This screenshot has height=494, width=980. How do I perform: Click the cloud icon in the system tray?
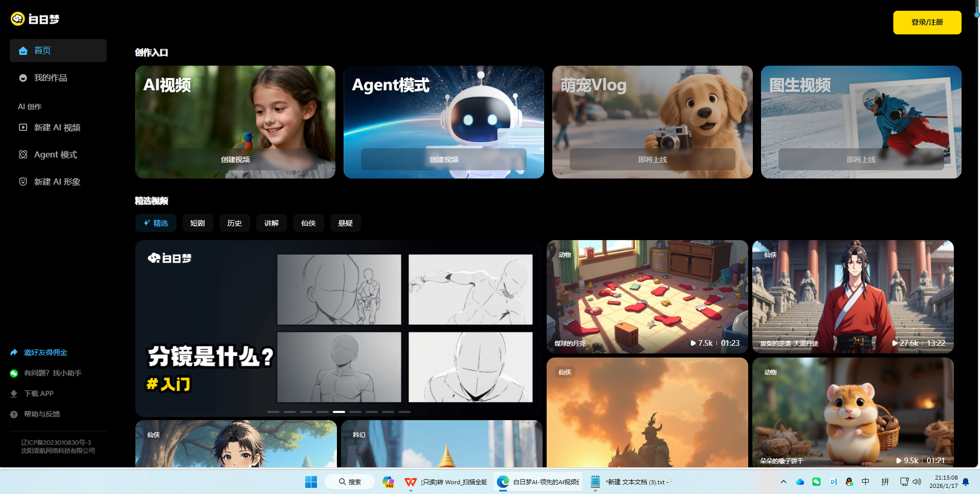point(800,482)
